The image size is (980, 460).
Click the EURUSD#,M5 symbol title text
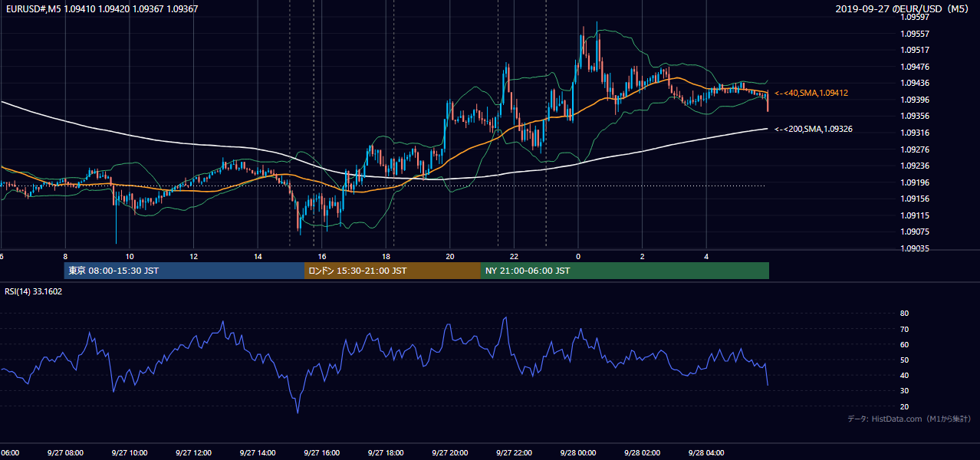pos(33,9)
